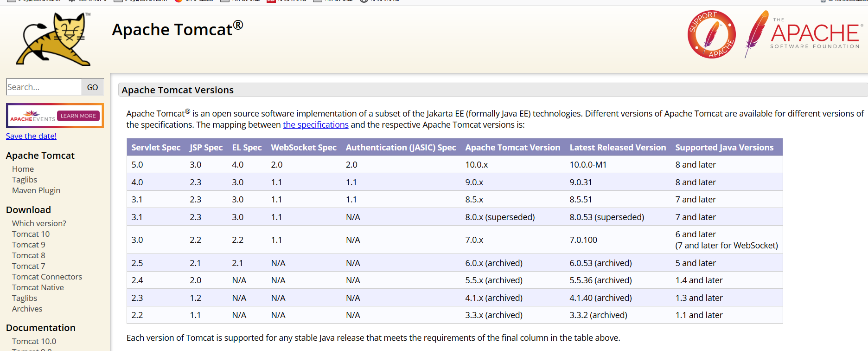Click the Apache Tomcat Version column header
The height and width of the screenshot is (351, 868).
point(513,147)
